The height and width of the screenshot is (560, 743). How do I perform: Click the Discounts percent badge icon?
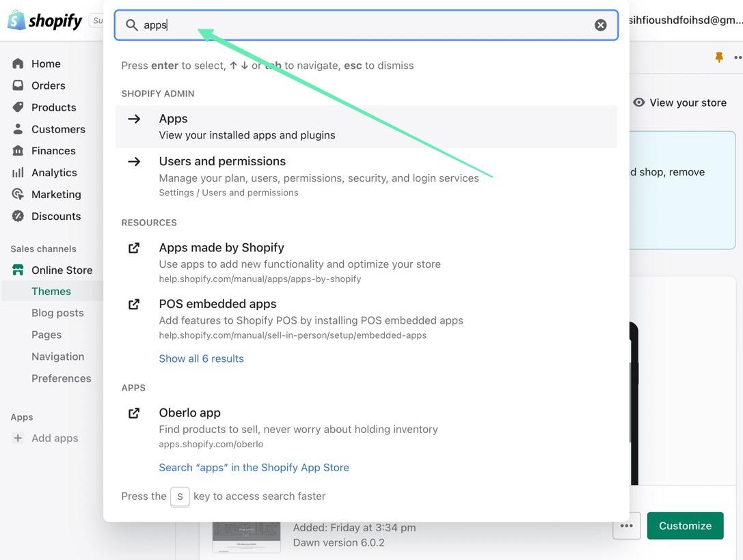18,216
